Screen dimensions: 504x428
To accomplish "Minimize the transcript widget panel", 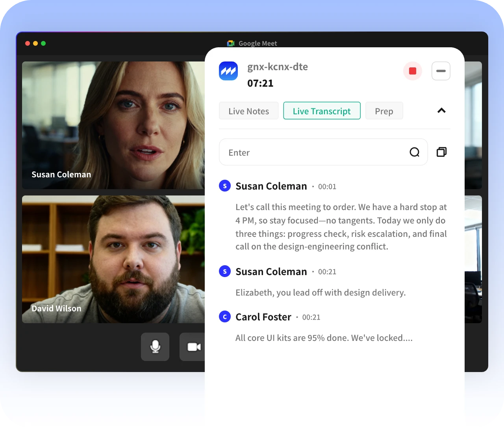I will pyautogui.click(x=441, y=71).
